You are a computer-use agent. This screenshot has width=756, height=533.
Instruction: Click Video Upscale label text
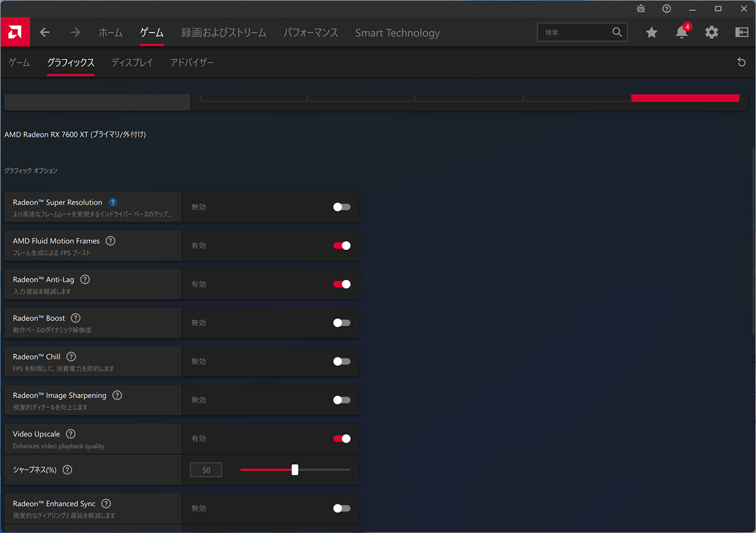click(x=37, y=434)
